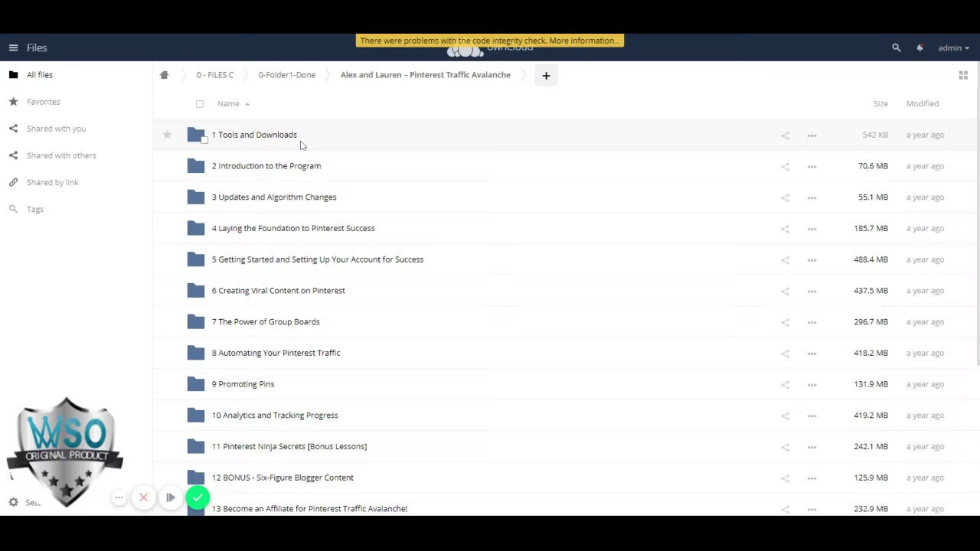Open 7 The Power of Group Boards

point(266,322)
